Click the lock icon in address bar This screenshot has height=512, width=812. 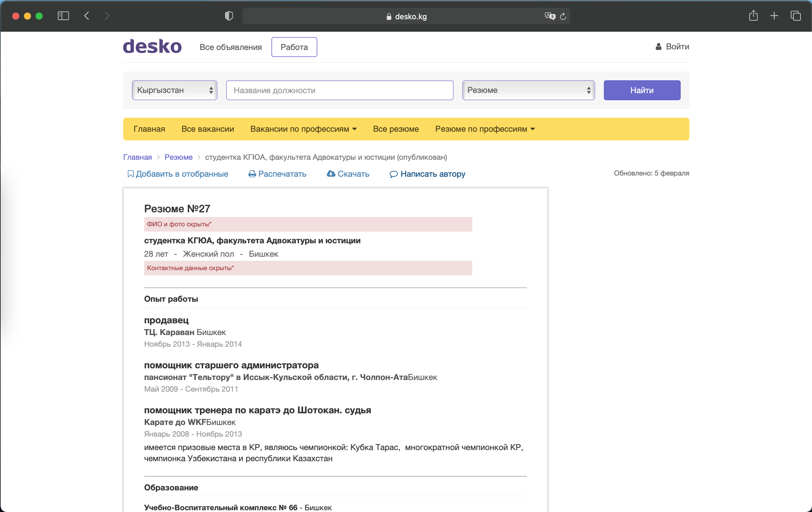click(x=389, y=16)
